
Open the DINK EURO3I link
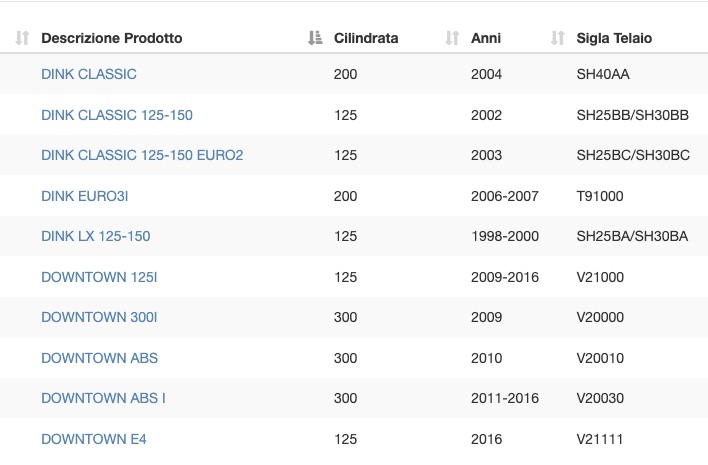coord(84,196)
